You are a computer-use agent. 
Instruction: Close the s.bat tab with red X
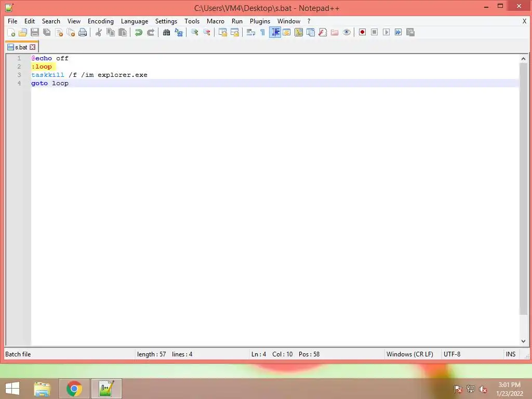click(x=33, y=47)
